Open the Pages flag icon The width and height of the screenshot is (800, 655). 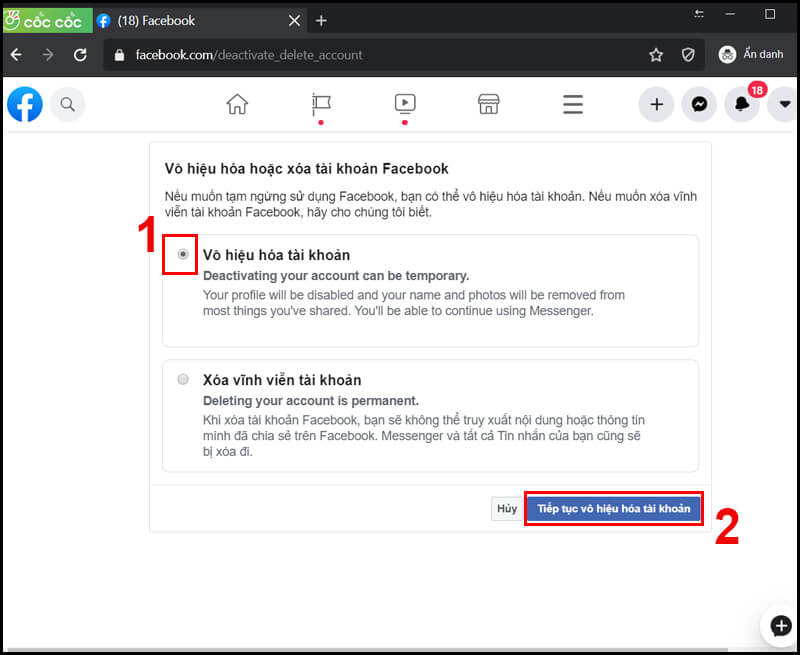[320, 104]
